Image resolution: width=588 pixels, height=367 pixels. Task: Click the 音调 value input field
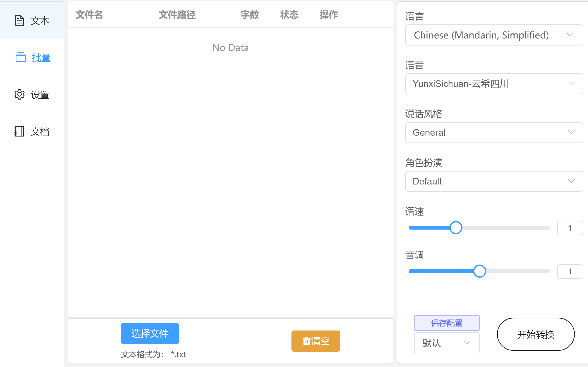570,271
